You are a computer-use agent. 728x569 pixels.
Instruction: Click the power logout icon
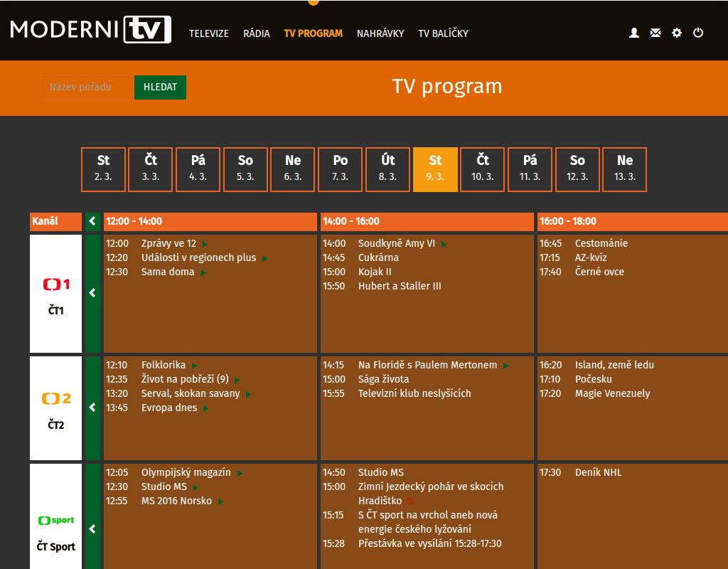[x=698, y=33]
